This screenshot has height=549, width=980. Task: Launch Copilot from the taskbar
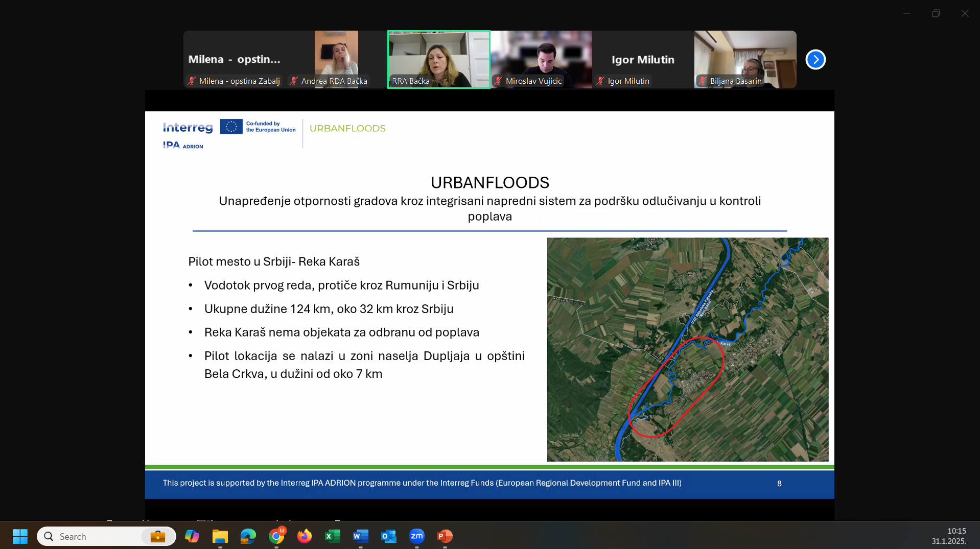[192, 536]
